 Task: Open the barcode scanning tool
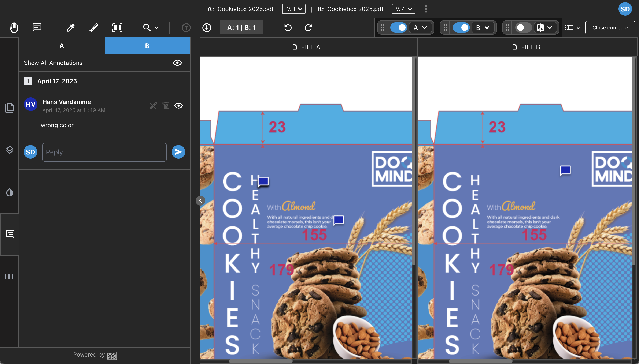tap(117, 27)
